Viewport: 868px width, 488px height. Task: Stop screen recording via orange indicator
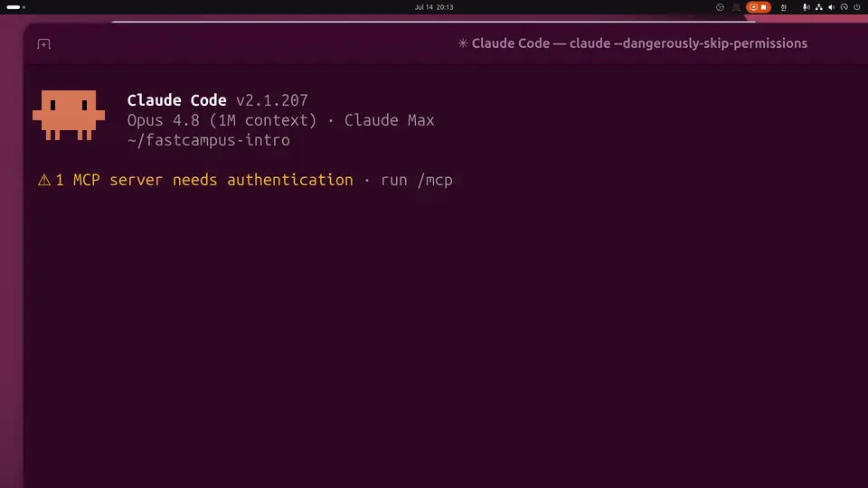click(759, 7)
